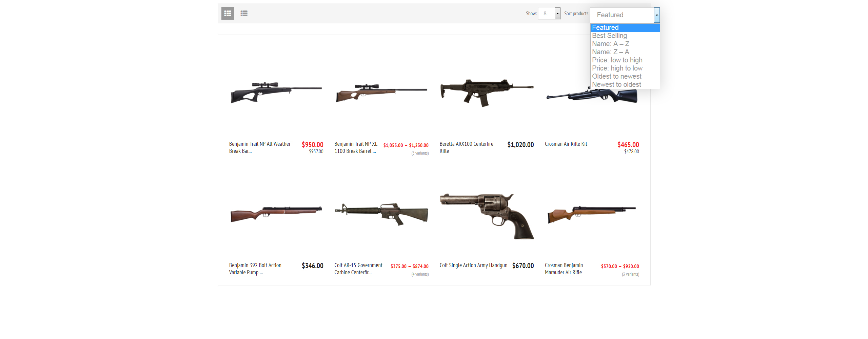Open Colt AR-15 Government Carbine Centerfir... link
868x339 pixels.
click(x=358, y=269)
